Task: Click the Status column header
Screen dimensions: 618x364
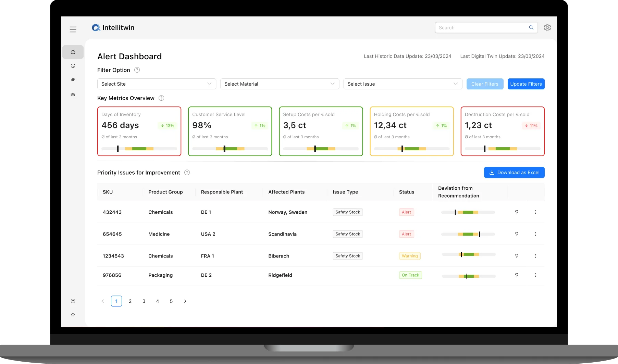Action: [x=407, y=192]
